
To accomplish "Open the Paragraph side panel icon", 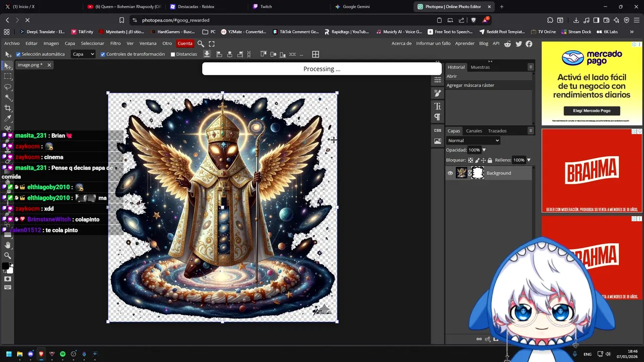I will (437, 117).
